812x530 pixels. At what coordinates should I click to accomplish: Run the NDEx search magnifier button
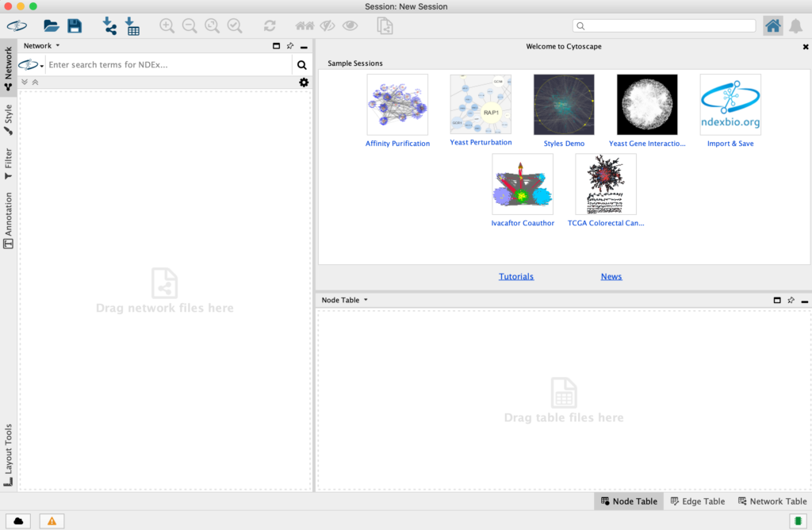302,65
